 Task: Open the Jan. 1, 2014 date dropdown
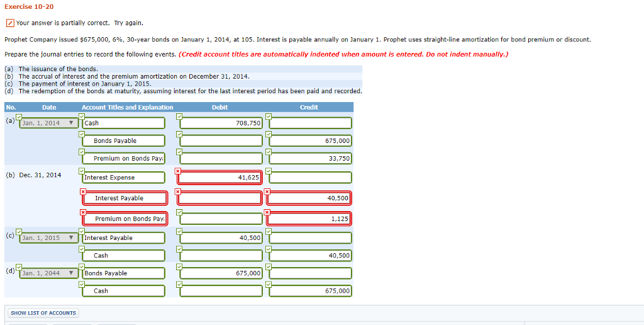(x=48, y=123)
